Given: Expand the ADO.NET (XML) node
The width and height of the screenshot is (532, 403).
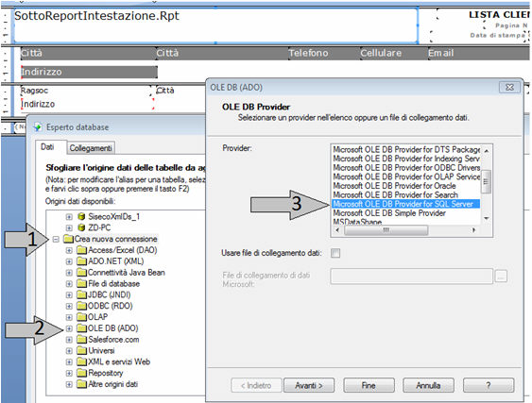Looking at the screenshot, I should [69, 261].
